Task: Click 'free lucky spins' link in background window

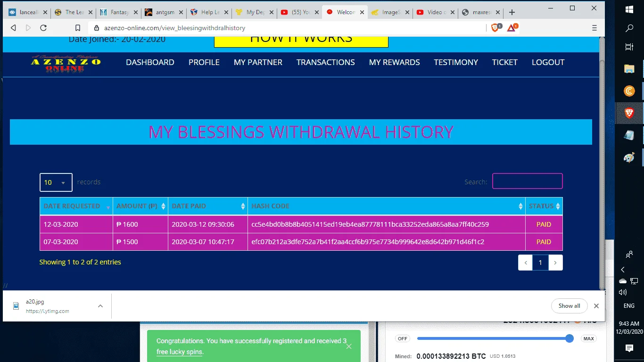Action: coord(179,352)
